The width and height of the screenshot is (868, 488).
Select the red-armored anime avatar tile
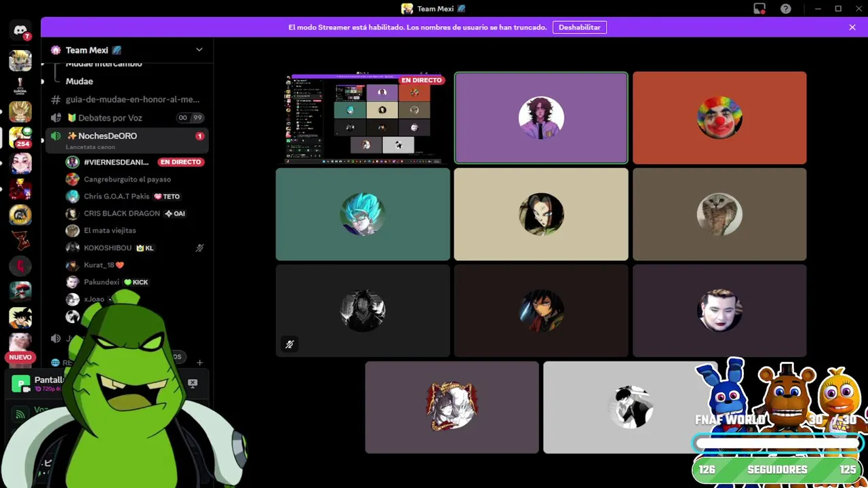tap(541, 310)
